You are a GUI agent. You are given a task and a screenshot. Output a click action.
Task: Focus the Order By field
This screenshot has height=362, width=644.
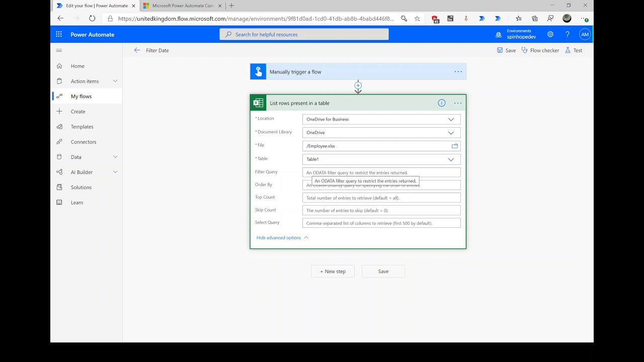pos(381,185)
